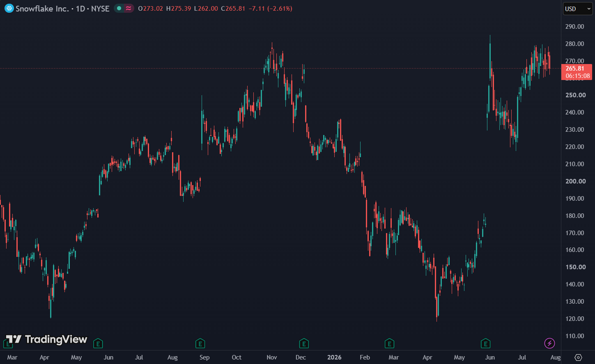Click the 250.00 price axis label

pyautogui.click(x=575, y=95)
